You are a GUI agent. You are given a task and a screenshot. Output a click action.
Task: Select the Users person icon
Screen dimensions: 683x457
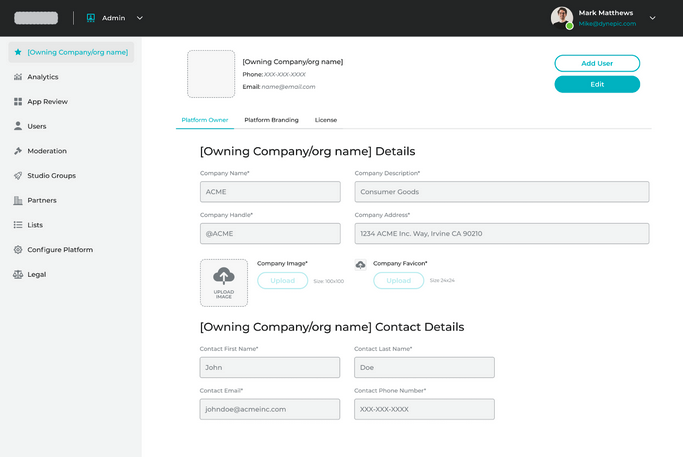pos(18,126)
